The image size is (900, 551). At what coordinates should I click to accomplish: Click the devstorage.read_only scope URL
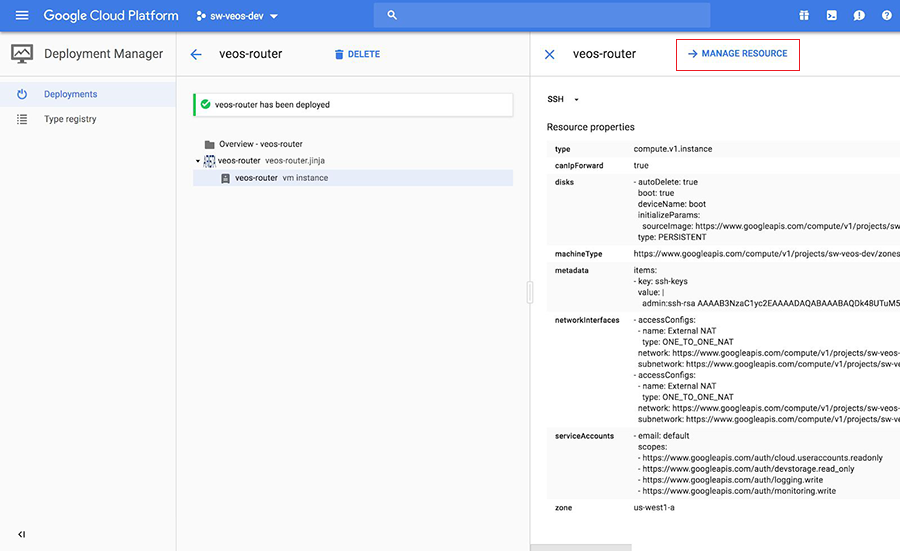[x=748, y=469]
